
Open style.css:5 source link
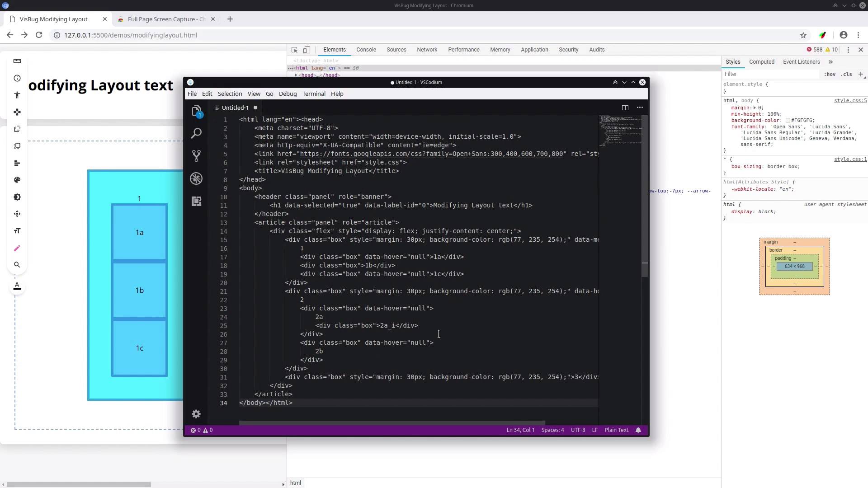[x=850, y=100]
